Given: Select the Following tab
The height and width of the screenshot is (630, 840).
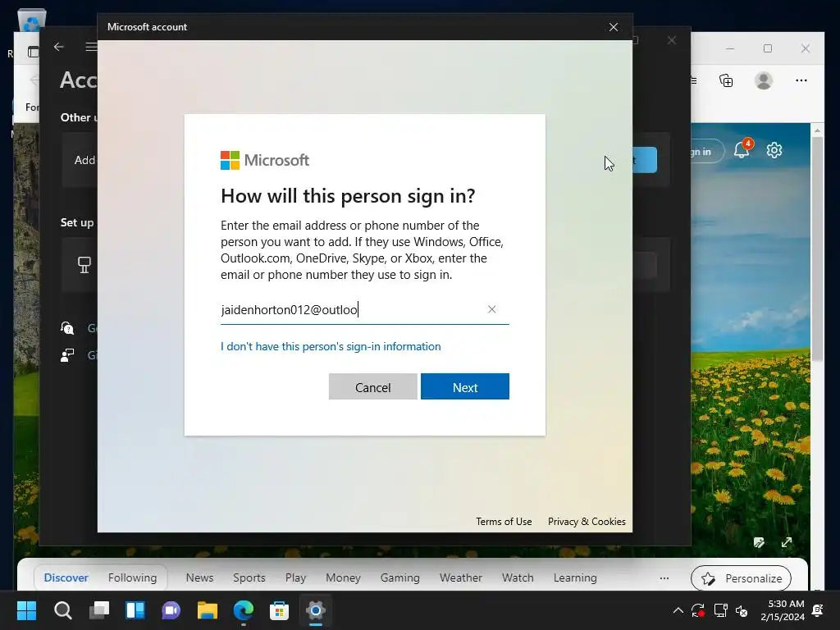Looking at the screenshot, I should tap(132, 577).
